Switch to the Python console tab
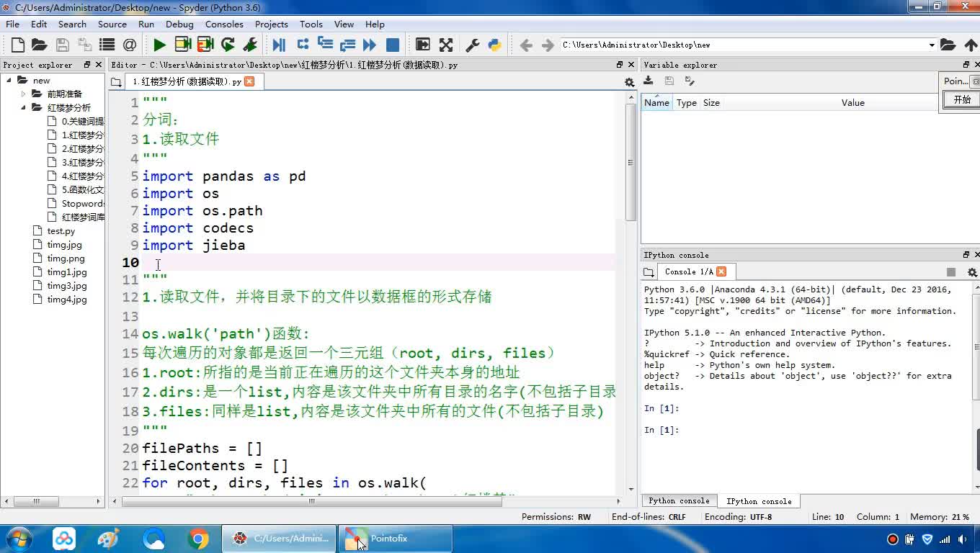Image resolution: width=980 pixels, height=553 pixels. point(678,500)
